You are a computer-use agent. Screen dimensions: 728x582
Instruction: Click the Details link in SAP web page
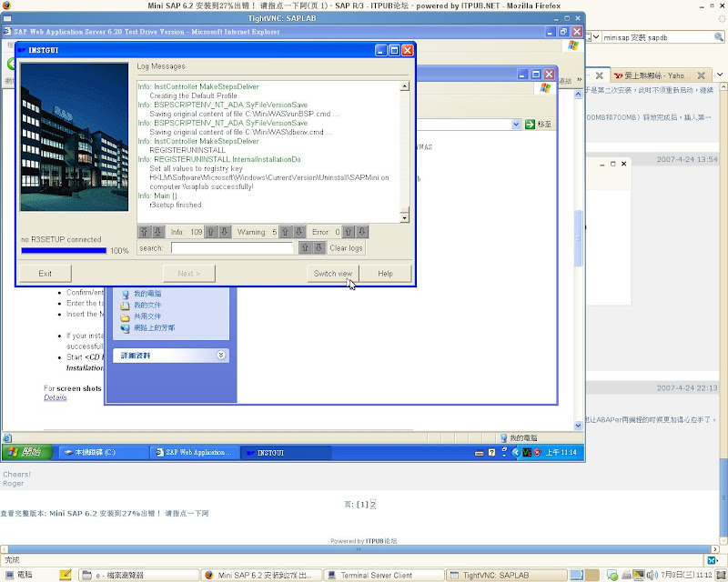(x=56, y=397)
